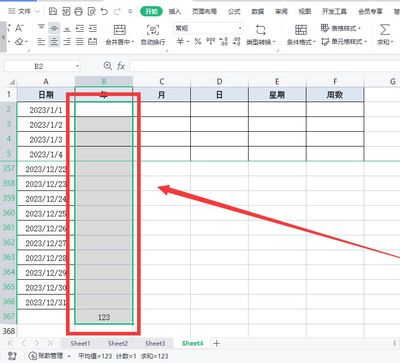The height and width of the screenshot is (363, 400).
Task: Switch to the 插入 (Insert) ribbon tab
Action: coord(175,11)
